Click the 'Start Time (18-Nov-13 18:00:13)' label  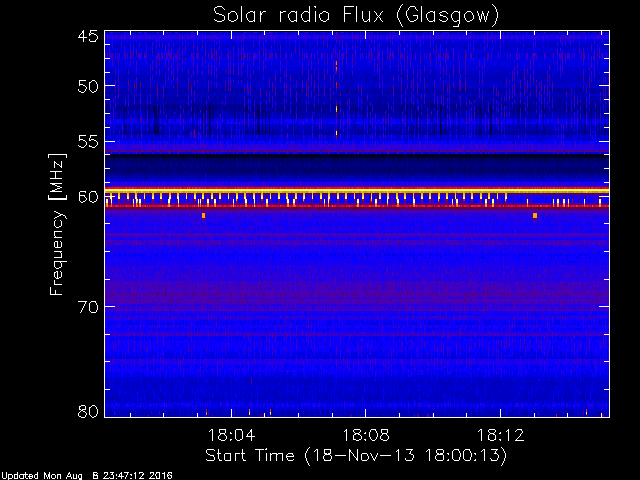coord(356,456)
